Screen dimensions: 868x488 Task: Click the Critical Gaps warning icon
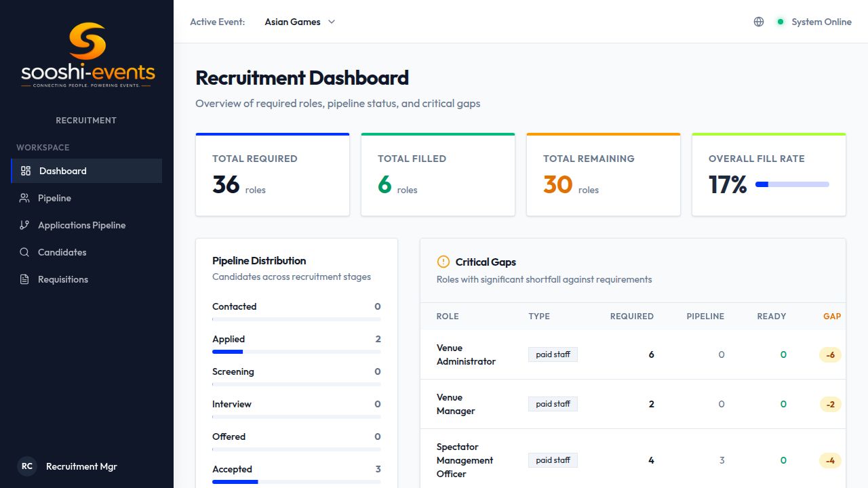point(443,262)
